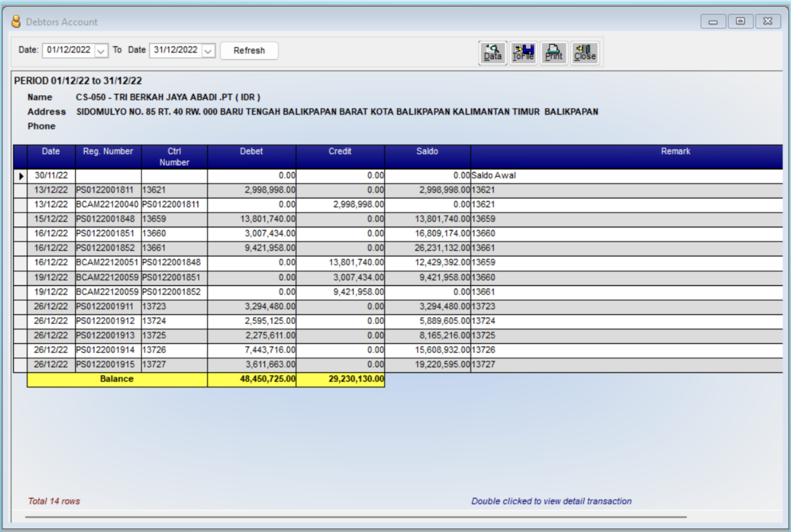Select reg number PS0122001848 cell

[108, 219]
